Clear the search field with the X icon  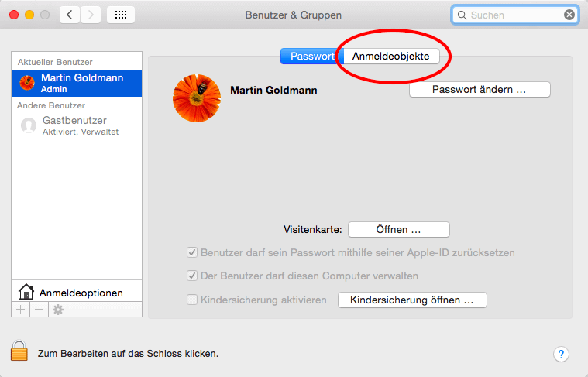pyautogui.click(x=569, y=15)
